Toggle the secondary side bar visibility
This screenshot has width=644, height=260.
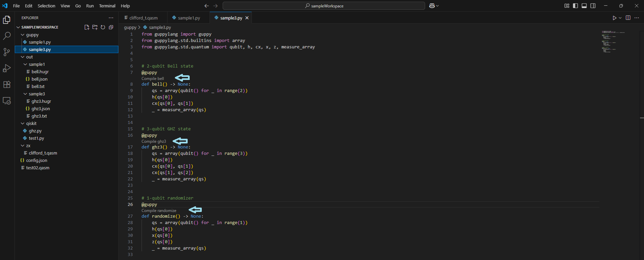593,6
